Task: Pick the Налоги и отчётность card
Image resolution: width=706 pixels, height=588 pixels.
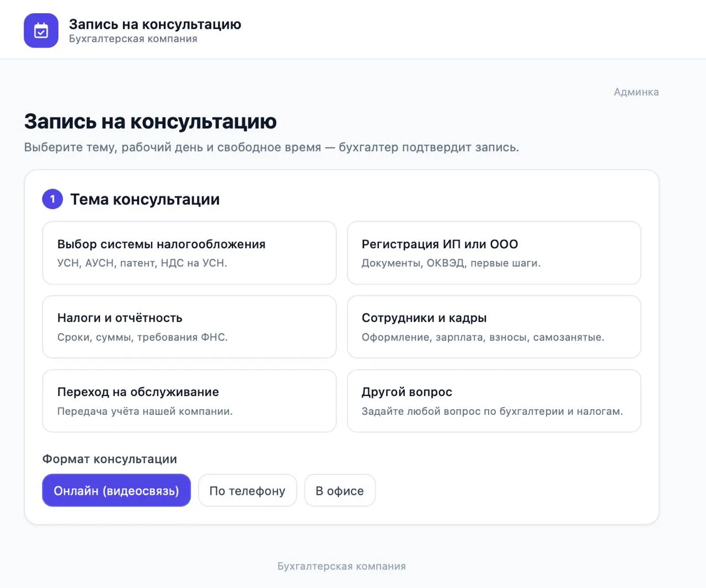Action: [189, 327]
